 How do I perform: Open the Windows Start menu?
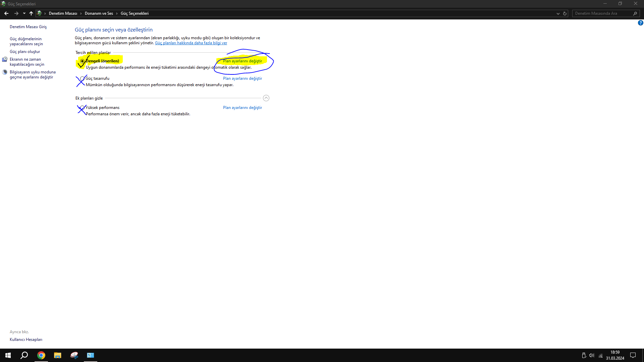pyautogui.click(x=8, y=355)
